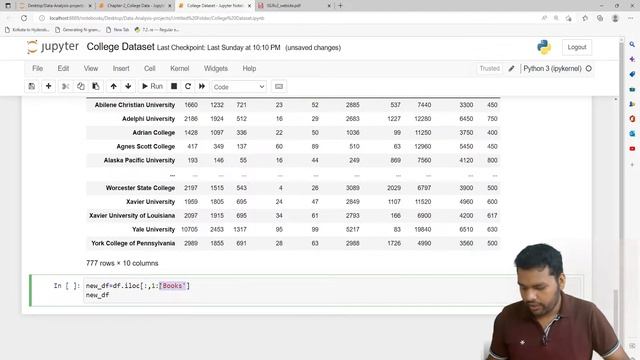
Task: Save the notebook with the floppy disk icon
Action: pos(31,87)
